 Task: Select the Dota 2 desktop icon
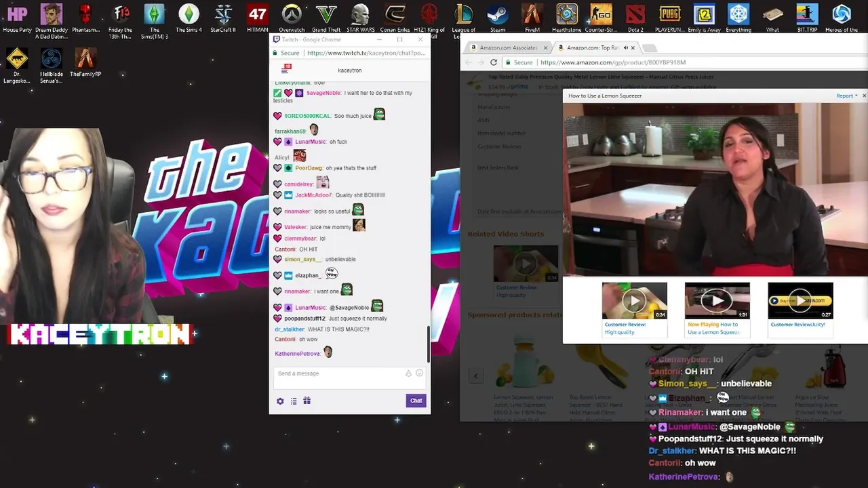635,18
